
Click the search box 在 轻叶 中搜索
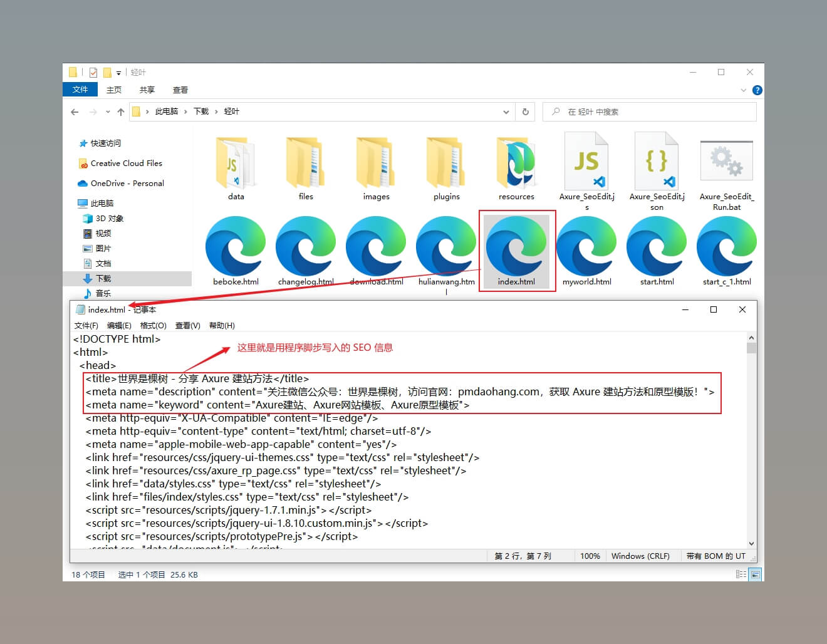pos(650,112)
